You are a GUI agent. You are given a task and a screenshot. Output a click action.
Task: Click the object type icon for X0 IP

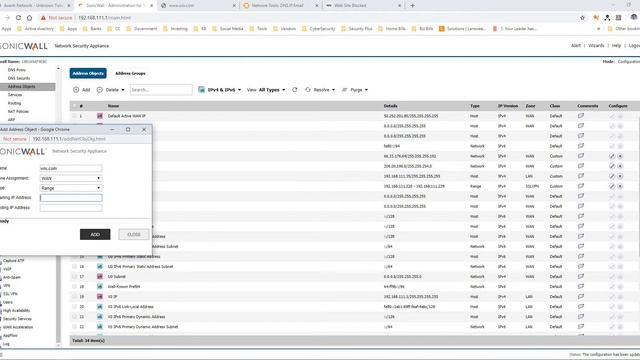pyautogui.click(x=100, y=297)
